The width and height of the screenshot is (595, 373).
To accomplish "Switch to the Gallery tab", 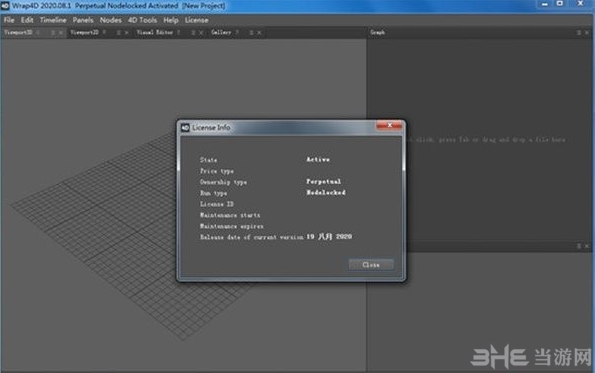I will coord(221,33).
